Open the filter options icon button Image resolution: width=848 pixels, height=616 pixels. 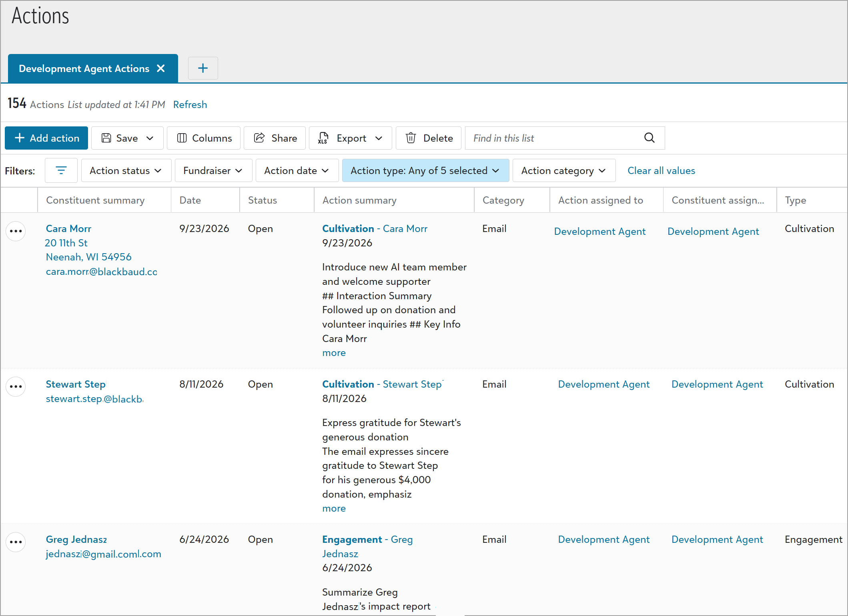[61, 170]
